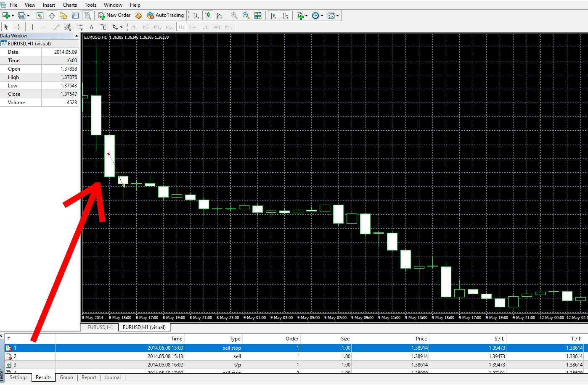The width and height of the screenshot is (588, 385).
Task: Switch timeframe to M1
Action: click(x=134, y=27)
